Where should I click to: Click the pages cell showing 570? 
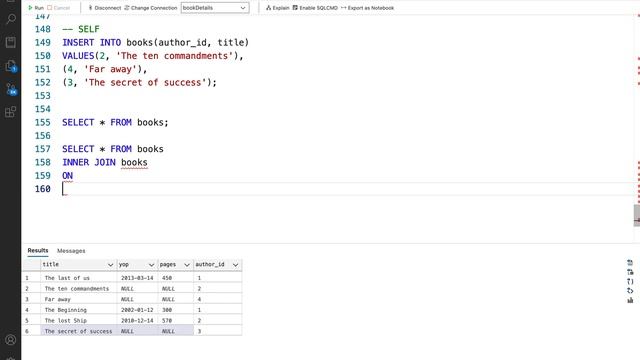click(176, 320)
